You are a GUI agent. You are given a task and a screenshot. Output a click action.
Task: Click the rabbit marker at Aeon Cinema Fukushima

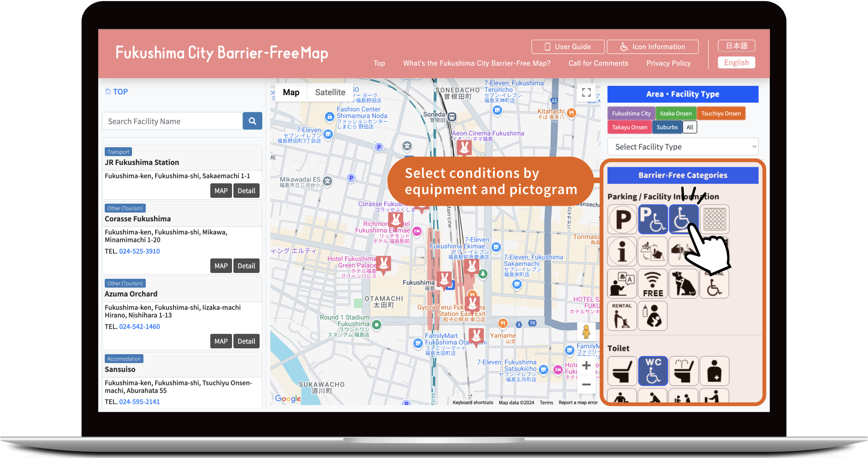(x=464, y=148)
